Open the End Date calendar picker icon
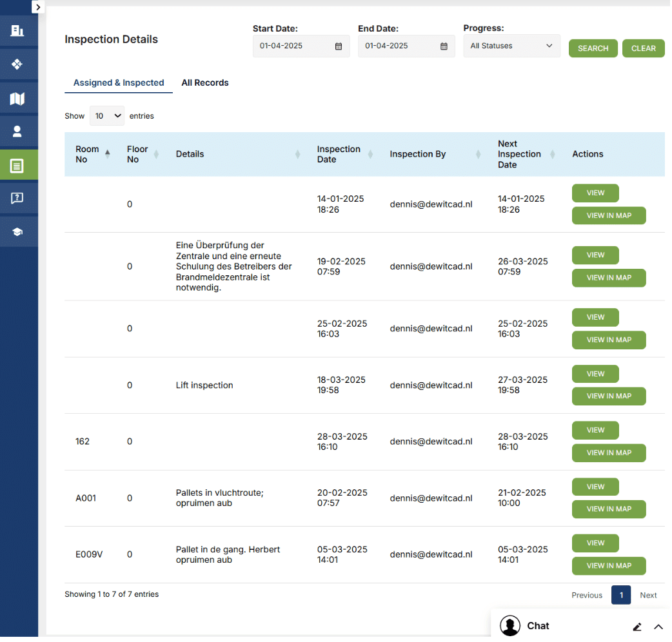 point(444,46)
